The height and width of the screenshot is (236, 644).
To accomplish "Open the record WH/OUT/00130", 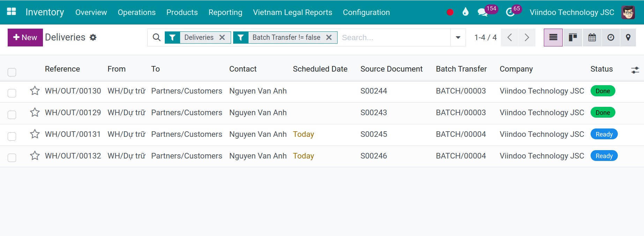I will point(73,91).
